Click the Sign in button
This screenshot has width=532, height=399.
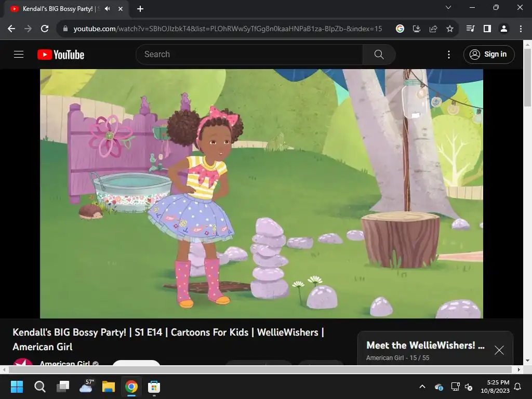pyautogui.click(x=489, y=54)
